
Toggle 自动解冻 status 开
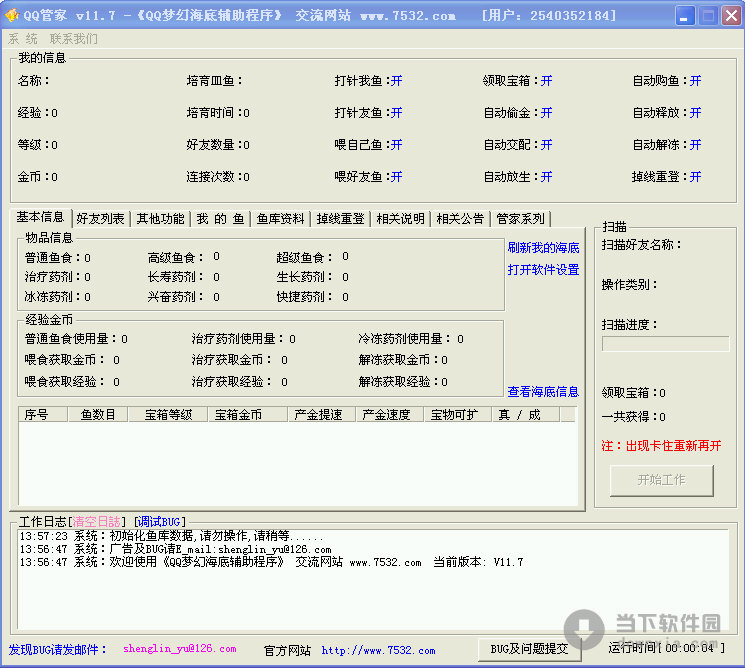pyautogui.click(x=696, y=144)
